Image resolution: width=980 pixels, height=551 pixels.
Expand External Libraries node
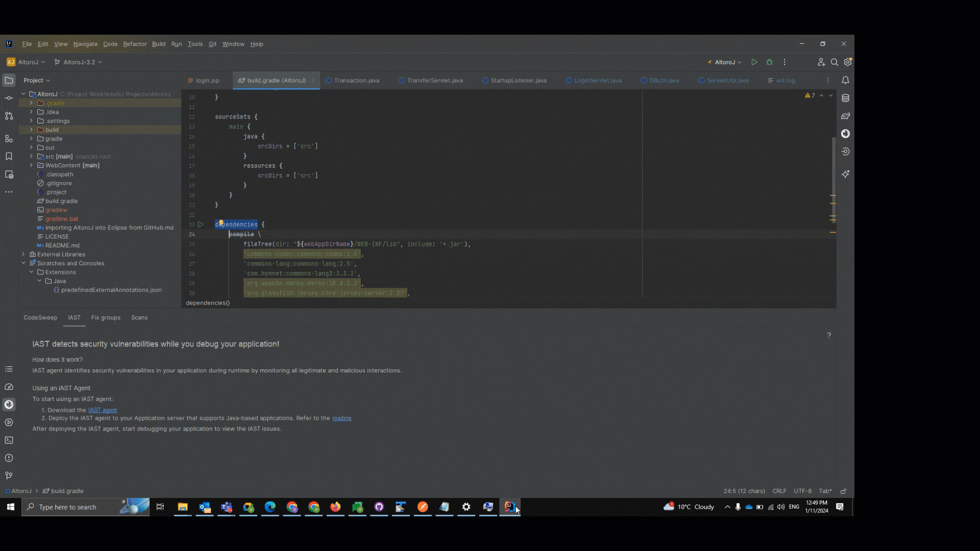pos(23,254)
